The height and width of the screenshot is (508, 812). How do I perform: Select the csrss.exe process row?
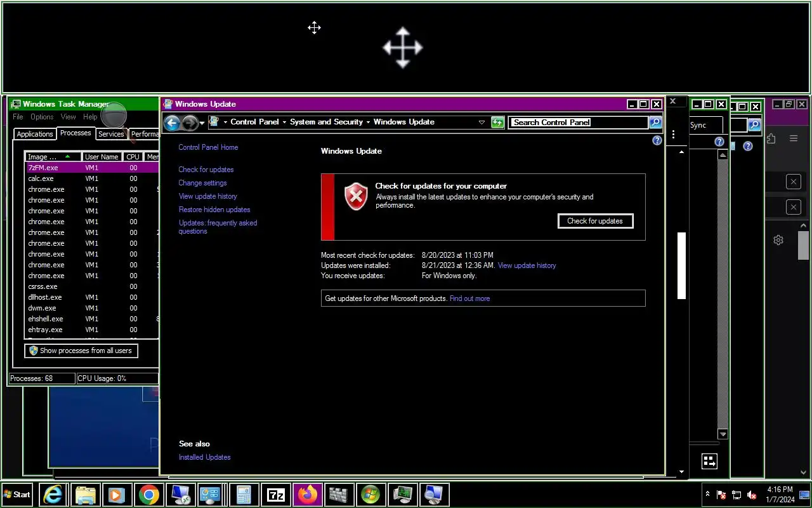(91, 286)
